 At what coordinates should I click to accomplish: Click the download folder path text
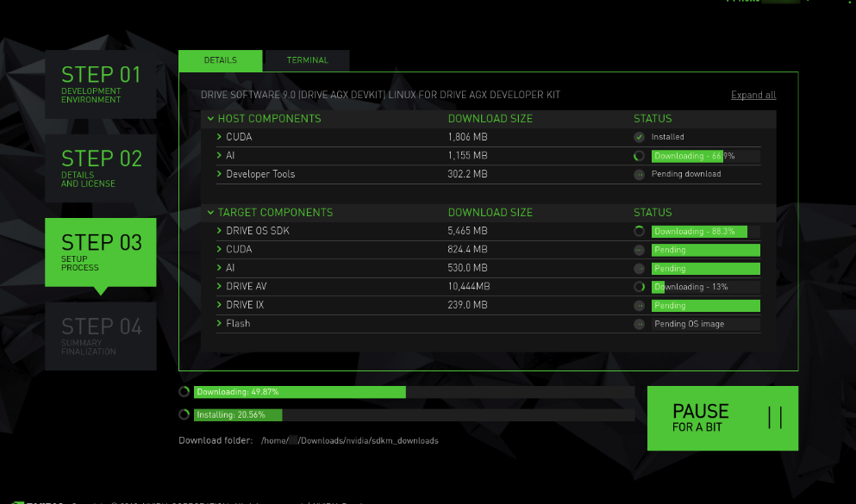[349, 441]
